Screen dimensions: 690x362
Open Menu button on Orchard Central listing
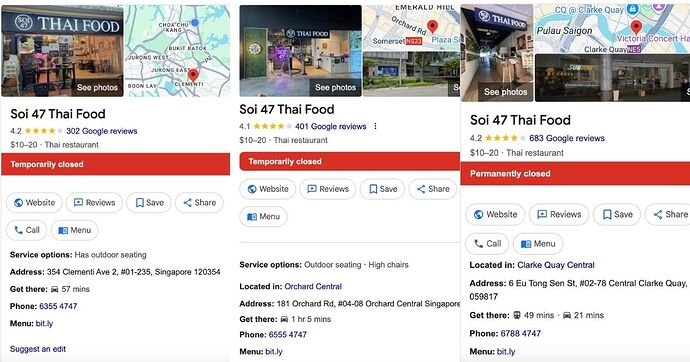coord(264,216)
